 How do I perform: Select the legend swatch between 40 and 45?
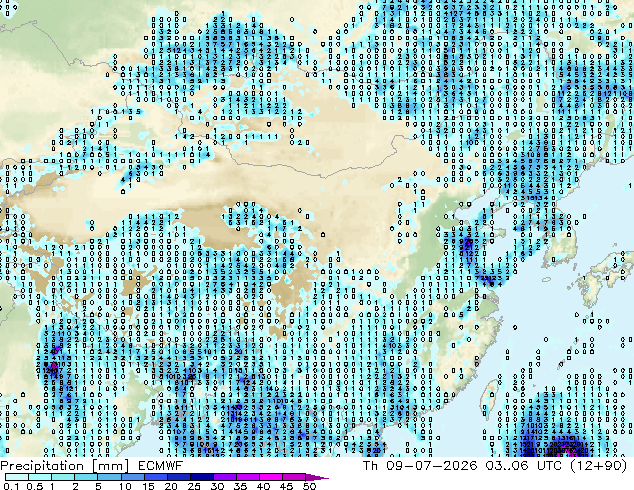tap(271, 477)
